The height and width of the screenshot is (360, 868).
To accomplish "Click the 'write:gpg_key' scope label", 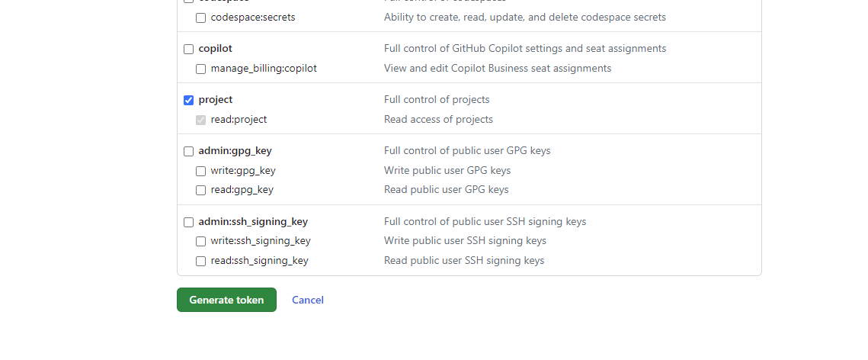I will tap(243, 171).
